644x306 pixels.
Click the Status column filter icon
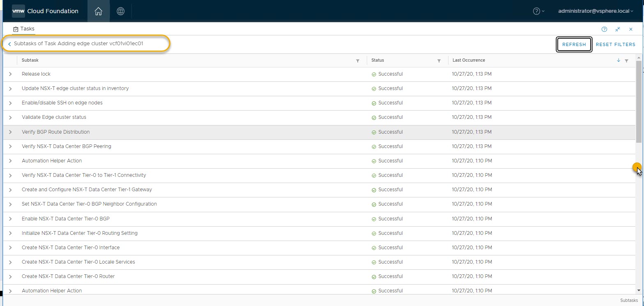(439, 61)
